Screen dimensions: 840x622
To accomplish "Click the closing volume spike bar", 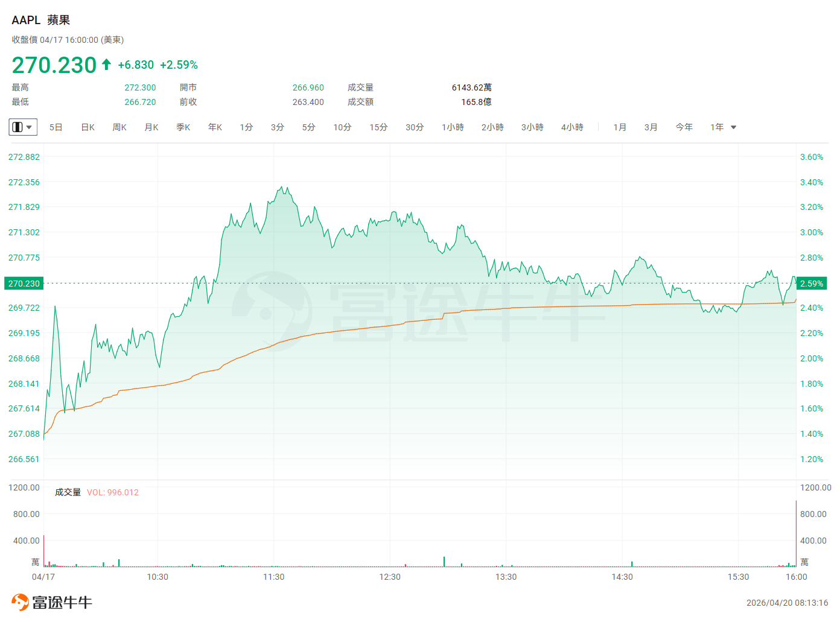I will click(x=796, y=533).
